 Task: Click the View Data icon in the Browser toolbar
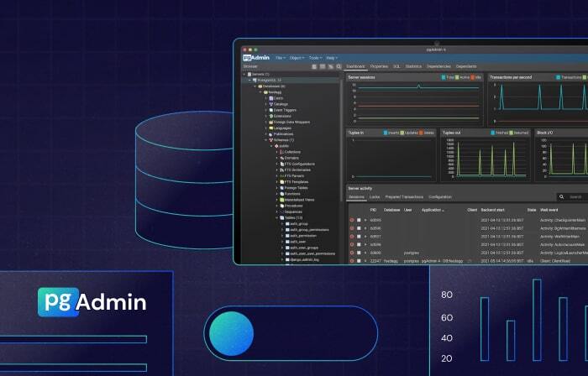coord(323,66)
